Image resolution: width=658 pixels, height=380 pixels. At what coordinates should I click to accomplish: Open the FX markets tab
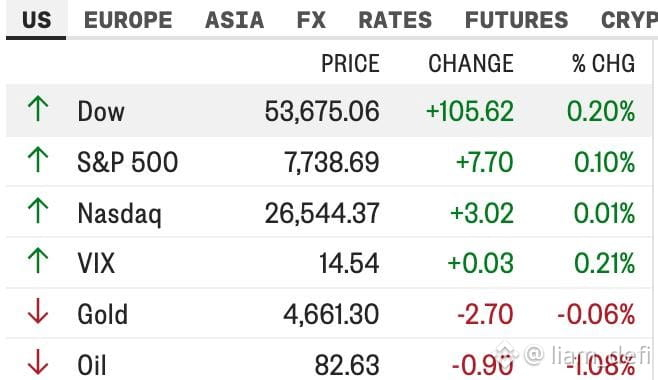[x=311, y=20]
